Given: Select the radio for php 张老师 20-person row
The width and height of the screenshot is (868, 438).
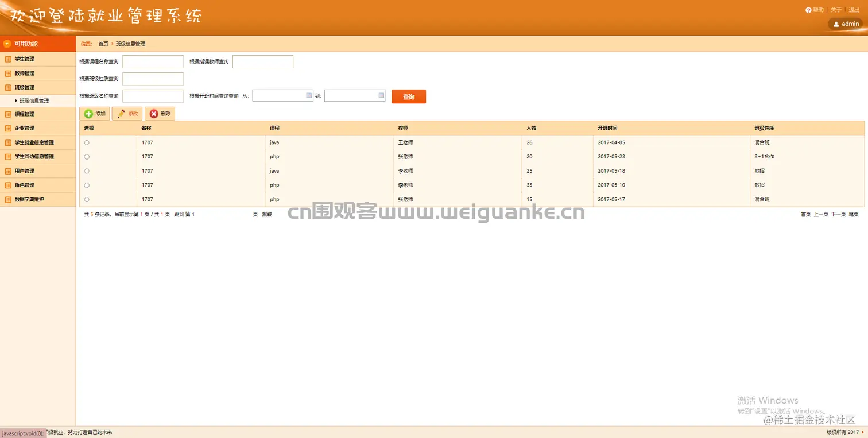Looking at the screenshot, I should (87, 157).
